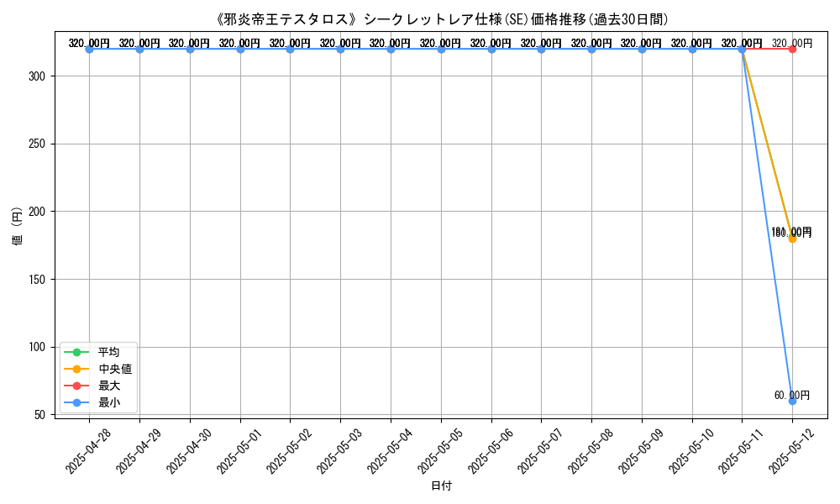Select the 最大 legend label text
Viewport: 840px width, 504px height.
(108, 386)
